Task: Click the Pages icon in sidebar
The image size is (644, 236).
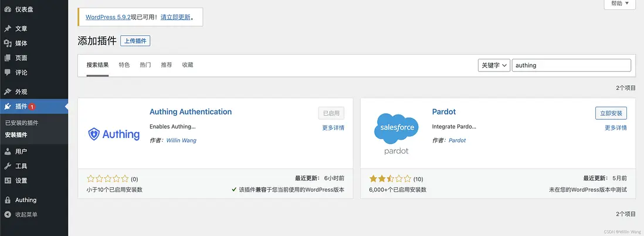Action: pos(8,58)
